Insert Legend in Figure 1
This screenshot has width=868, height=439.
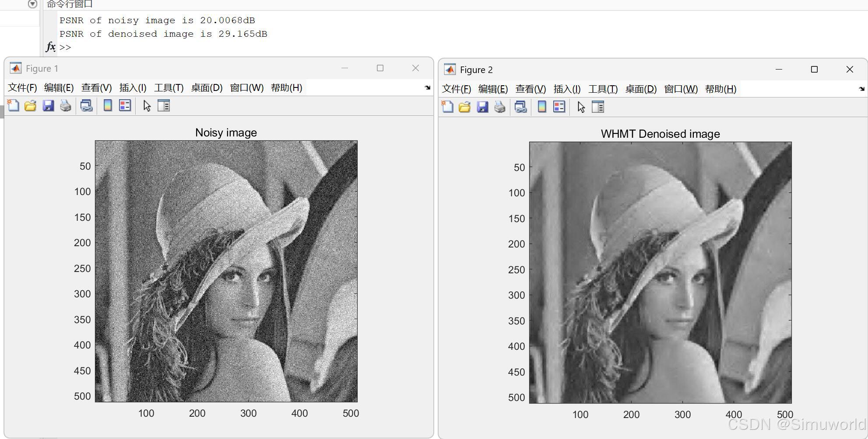125,105
